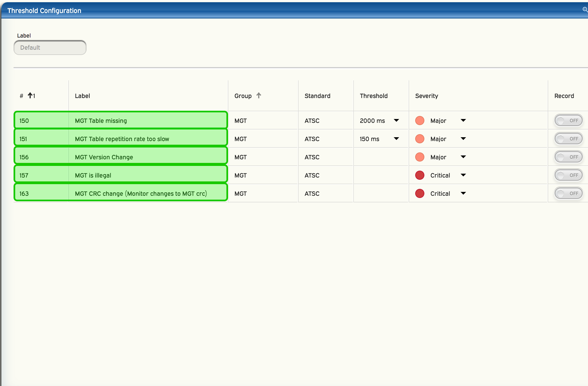
Task: Click the Critical circle icon in row 163
Action: coord(420,194)
